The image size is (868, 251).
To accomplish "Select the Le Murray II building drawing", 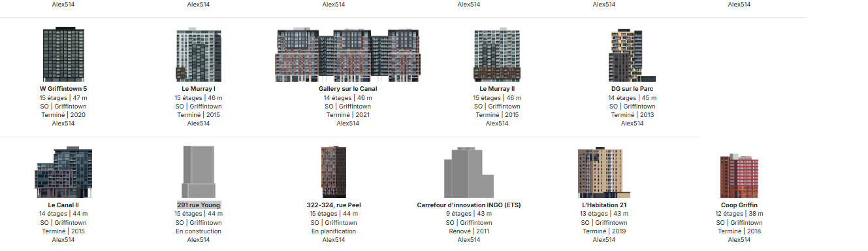I will pyautogui.click(x=497, y=56).
